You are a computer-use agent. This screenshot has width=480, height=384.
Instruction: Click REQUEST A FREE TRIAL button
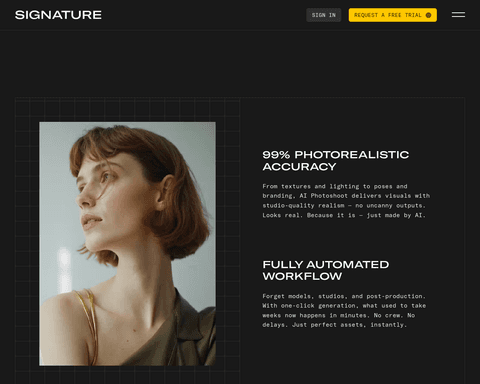click(393, 15)
